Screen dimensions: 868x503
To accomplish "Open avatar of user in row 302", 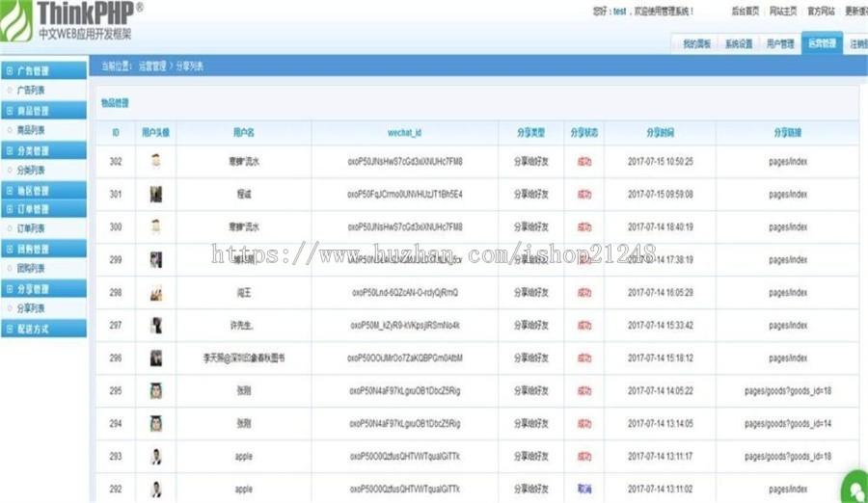I will [156, 161].
